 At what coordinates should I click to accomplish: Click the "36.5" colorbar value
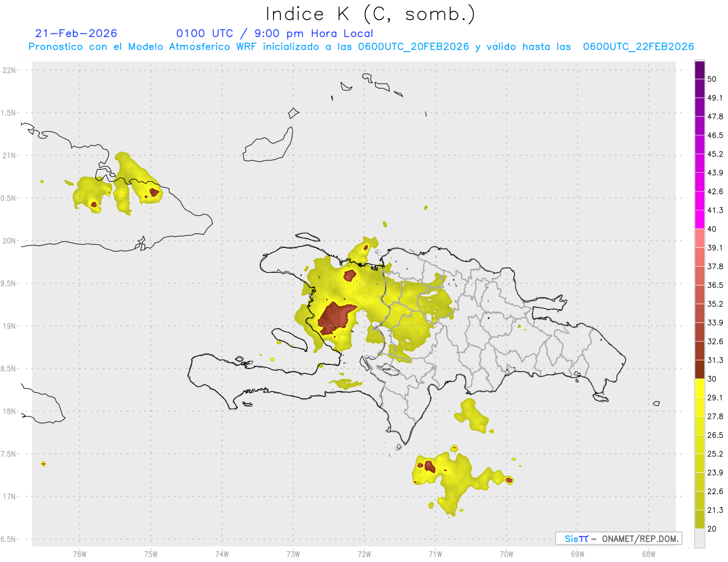[715, 285]
